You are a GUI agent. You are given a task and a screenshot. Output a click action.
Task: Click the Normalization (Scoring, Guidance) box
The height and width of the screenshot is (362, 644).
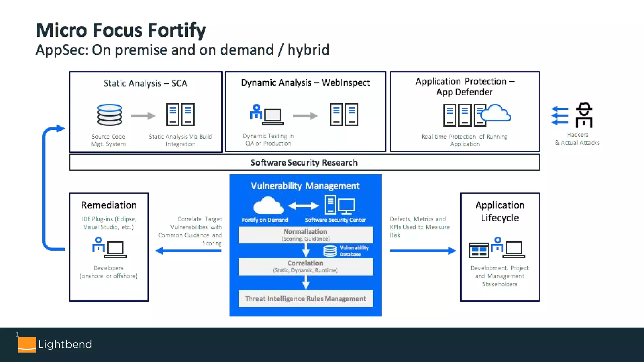click(305, 235)
